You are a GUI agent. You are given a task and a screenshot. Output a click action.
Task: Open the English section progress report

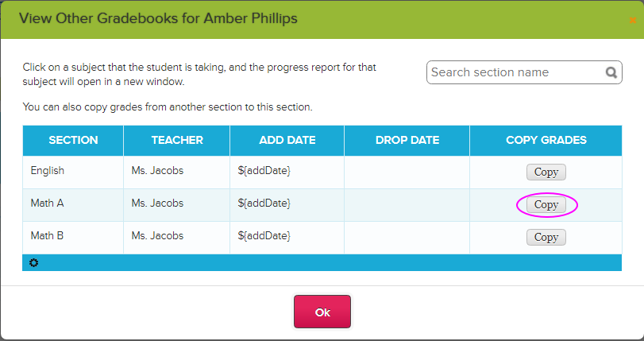point(48,171)
